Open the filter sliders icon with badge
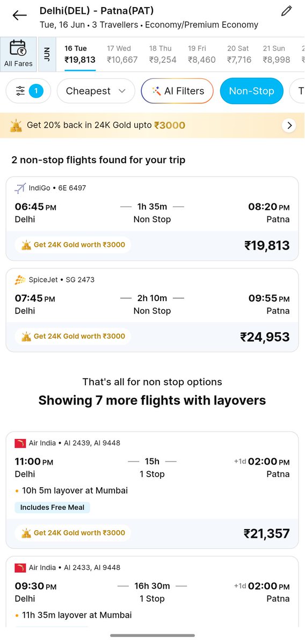Screen dimensions: 305x644 tap(28, 91)
